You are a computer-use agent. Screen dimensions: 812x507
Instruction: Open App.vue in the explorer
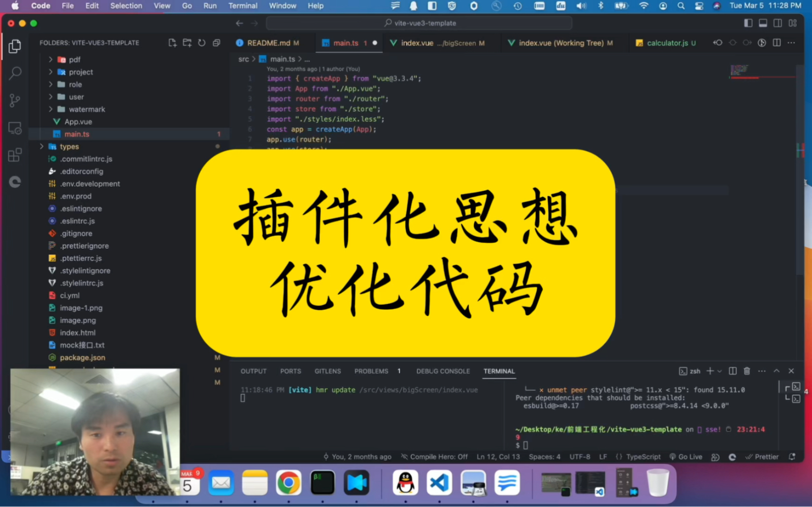click(x=78, y=122)
